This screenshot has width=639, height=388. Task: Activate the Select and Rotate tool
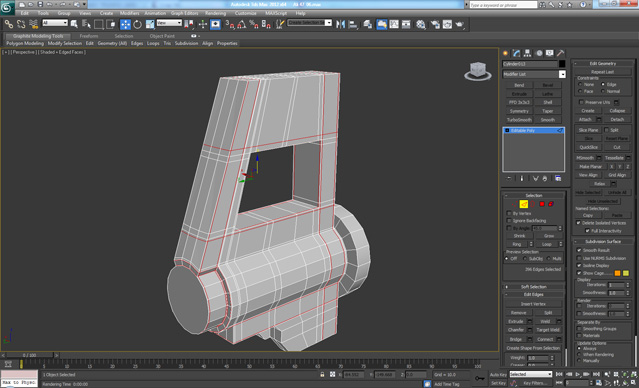(137, 24)
